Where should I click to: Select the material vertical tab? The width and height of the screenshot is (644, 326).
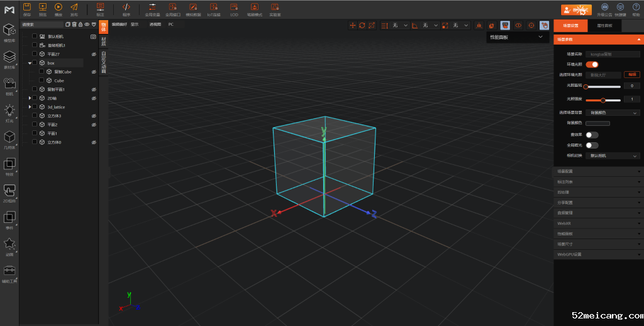pos(104,42)
